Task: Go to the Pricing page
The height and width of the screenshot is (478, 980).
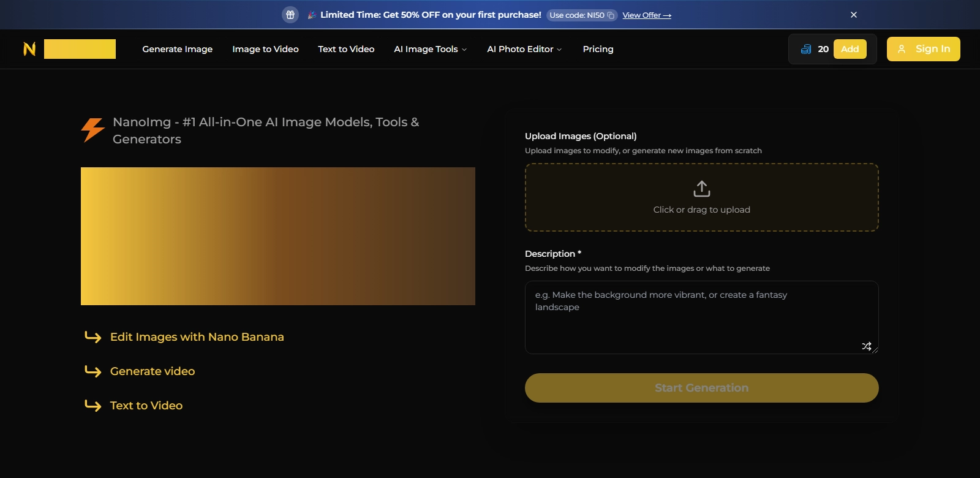Action: click(598, 49)
